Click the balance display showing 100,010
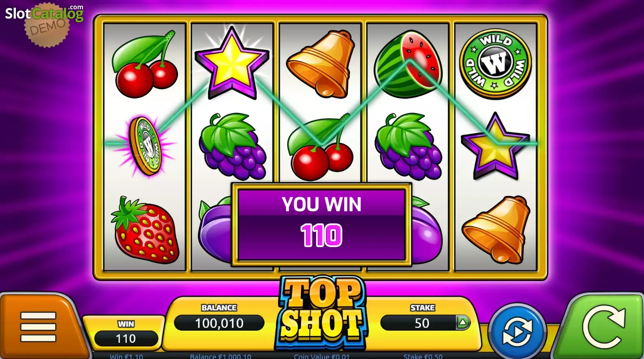Viewport: 644px width, 359px height. [x=219, y=323]
